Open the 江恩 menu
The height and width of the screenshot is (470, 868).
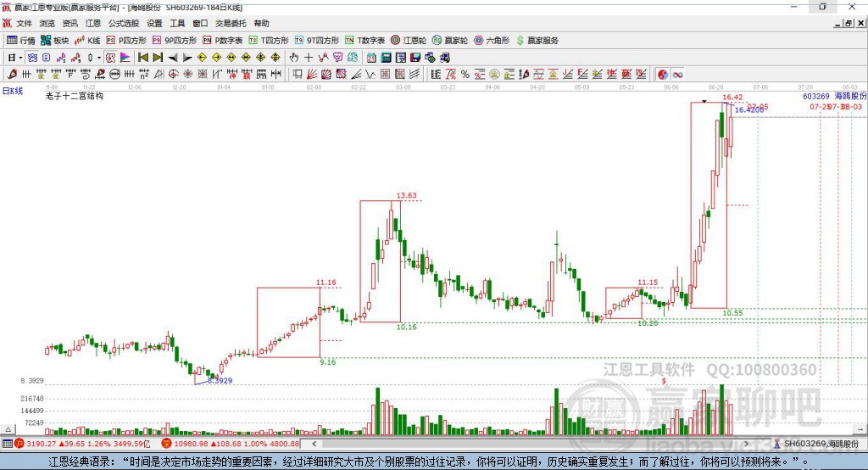(x=93, y=23)
